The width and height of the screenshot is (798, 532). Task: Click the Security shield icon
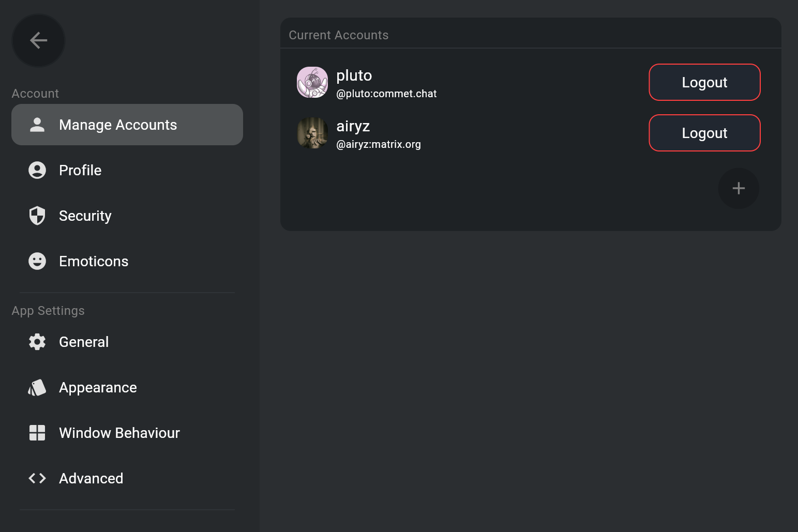click(37, 216)
